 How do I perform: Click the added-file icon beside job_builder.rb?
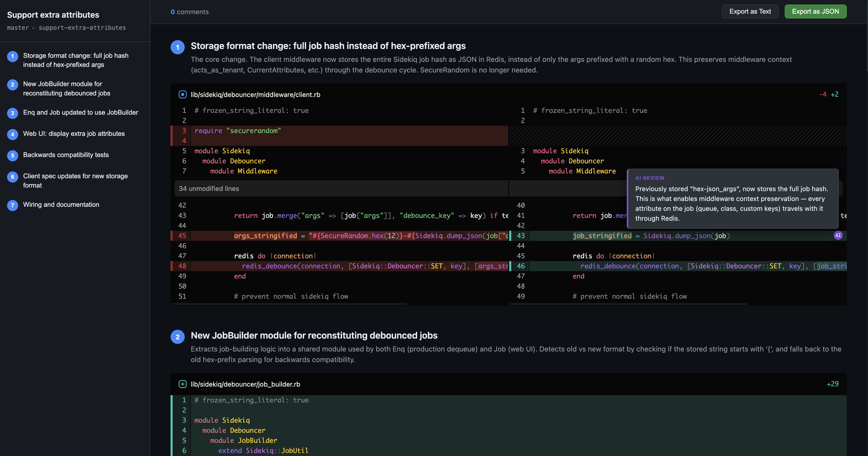tap(182, 384)
